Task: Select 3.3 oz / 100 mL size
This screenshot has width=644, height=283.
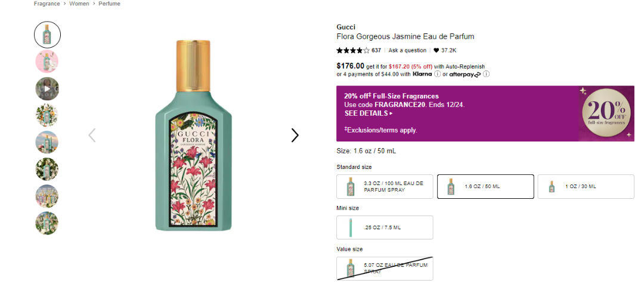Action: tap(385, 187)
